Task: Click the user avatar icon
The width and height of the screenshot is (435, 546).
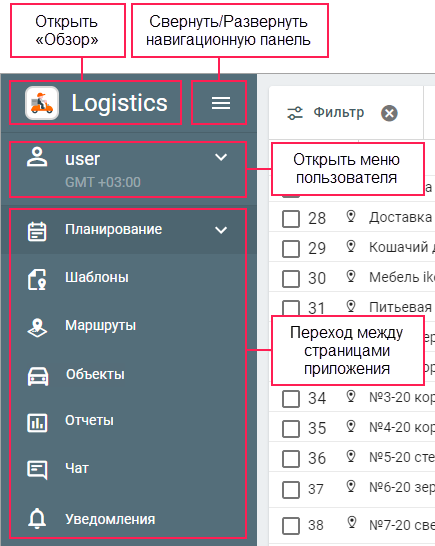Action: tap(37, 157)
